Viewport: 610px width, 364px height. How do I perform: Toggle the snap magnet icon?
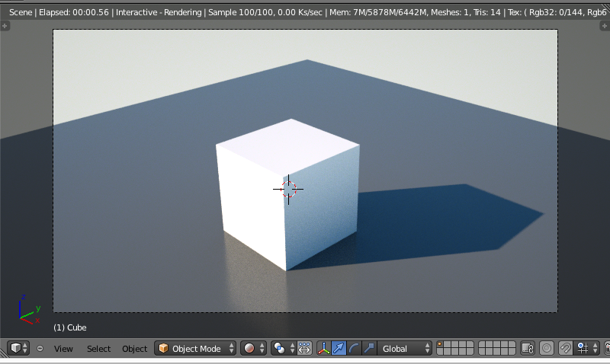coord(565,348)
